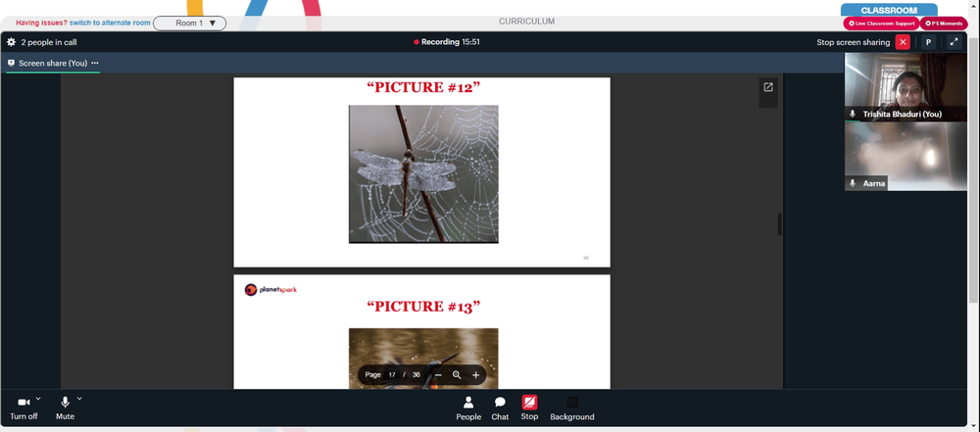Image resolution: width=980 pixels, height=432 pixels.
Task: Expand camera options chevron
Action: coord(38,399)
